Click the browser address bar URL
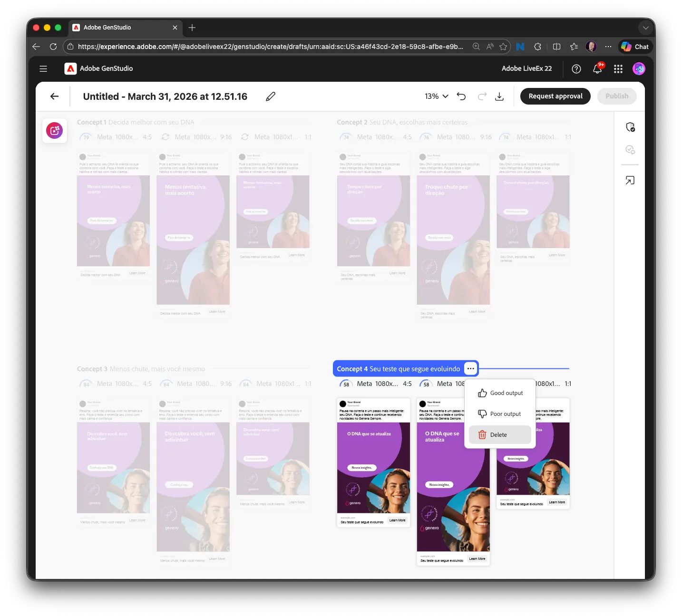 pyautogui.click(x=270, y=47)
